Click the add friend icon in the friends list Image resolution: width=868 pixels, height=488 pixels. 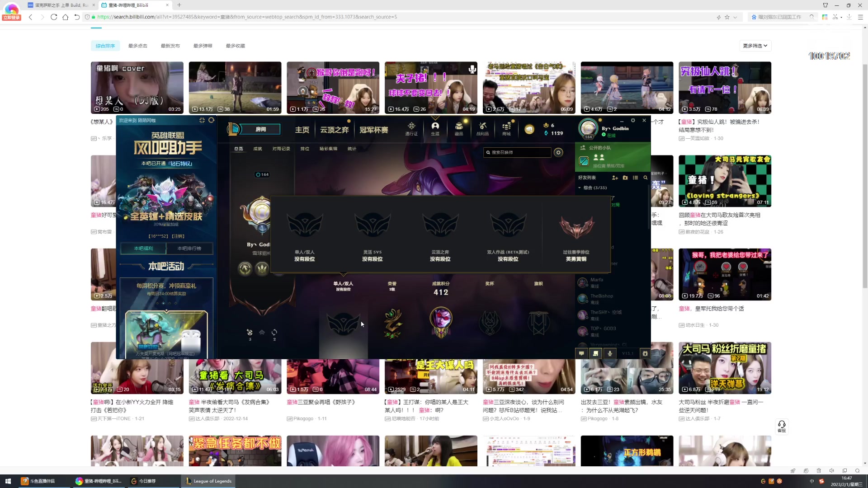615,178
